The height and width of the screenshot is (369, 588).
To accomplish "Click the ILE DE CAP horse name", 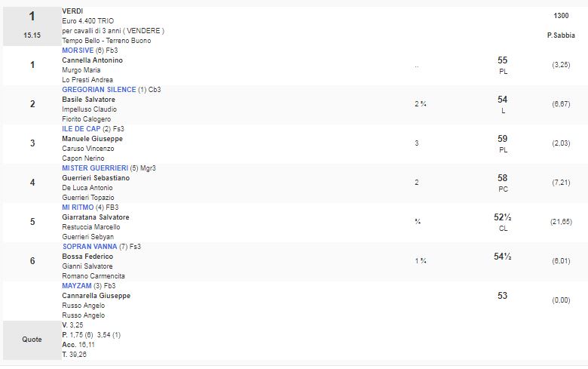I will pos(81,128).
